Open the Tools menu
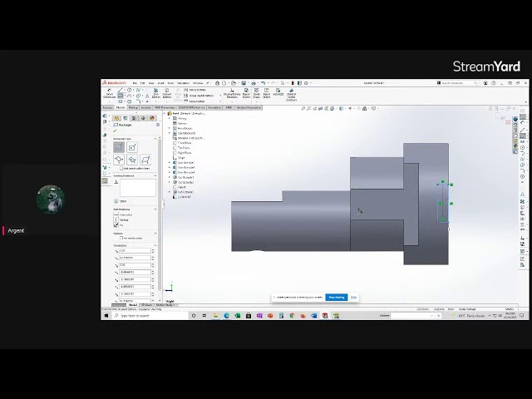The image size is (532, 399). (x=170, y=83)
